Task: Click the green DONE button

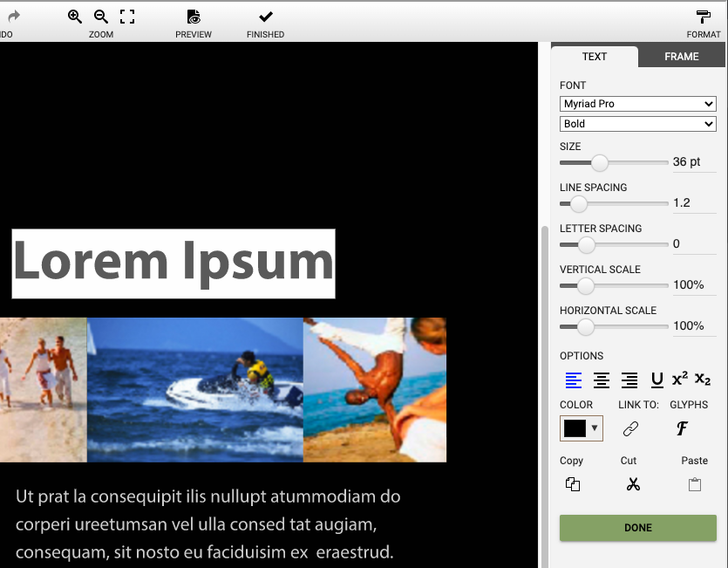Action: tap(638, 528)
